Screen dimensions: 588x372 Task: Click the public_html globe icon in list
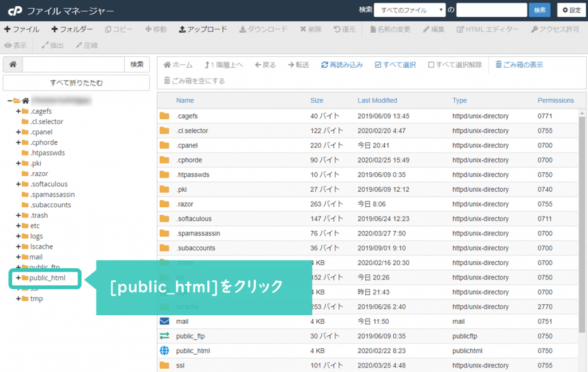coord(164,351)
